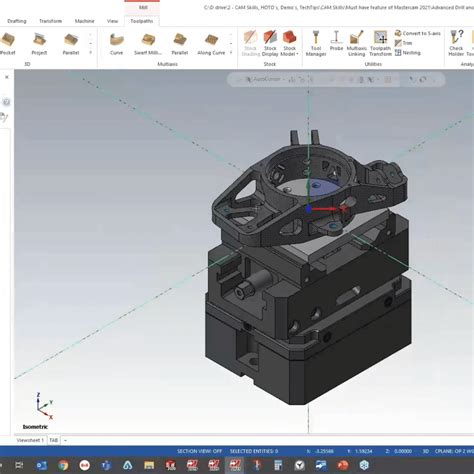Screen dimensions: 474x474
Task: Pick the Multiaxis Parallel toolpath
Action: [x=180, y=43]
